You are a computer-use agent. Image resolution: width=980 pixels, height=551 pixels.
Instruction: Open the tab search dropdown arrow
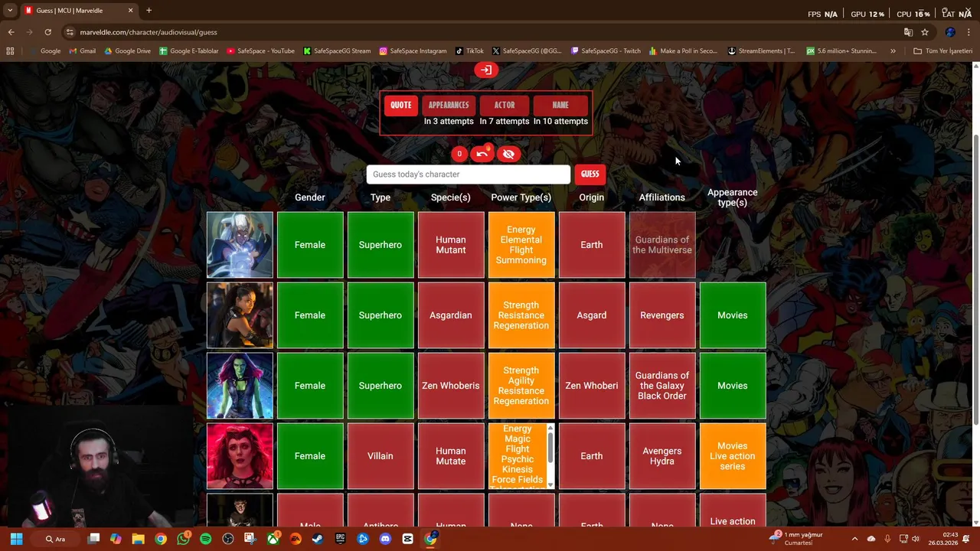(10, 11)
